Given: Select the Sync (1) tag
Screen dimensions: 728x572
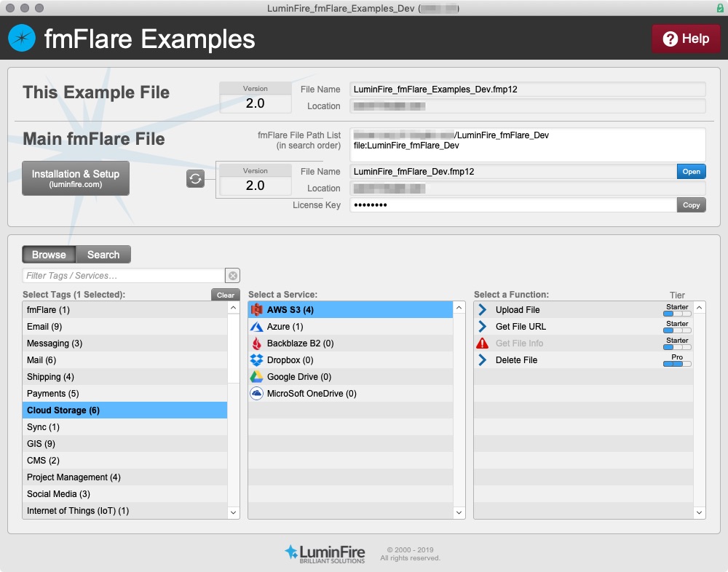Looking at the screenshot, I should [125, 426].
